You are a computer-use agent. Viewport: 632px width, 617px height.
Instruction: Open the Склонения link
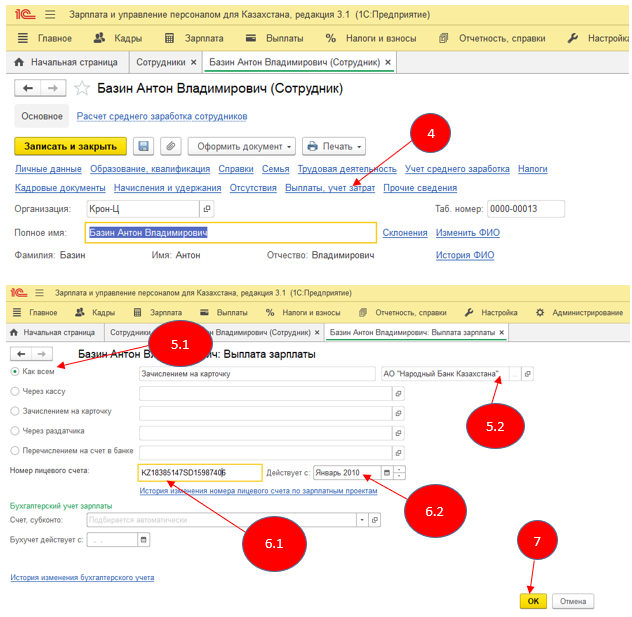point(405,233)
